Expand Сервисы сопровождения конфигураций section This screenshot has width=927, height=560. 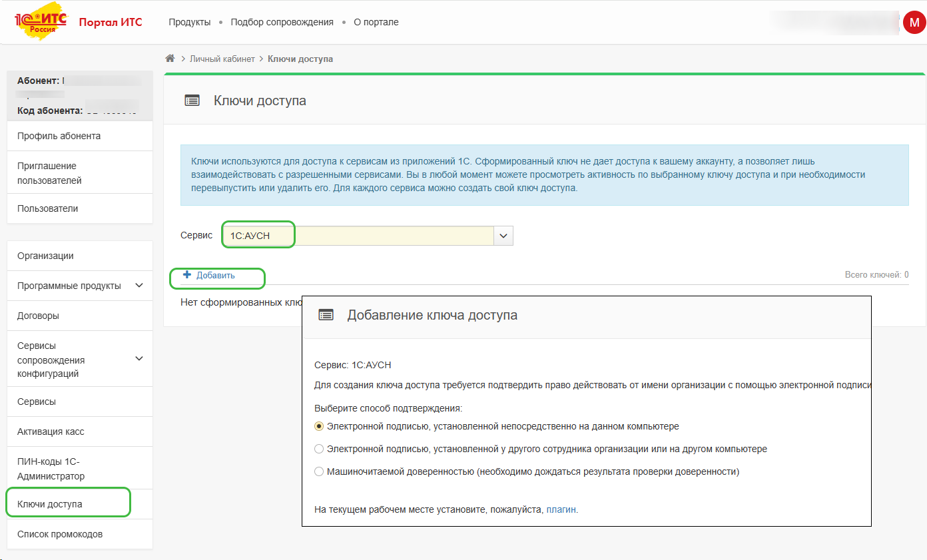139,359
